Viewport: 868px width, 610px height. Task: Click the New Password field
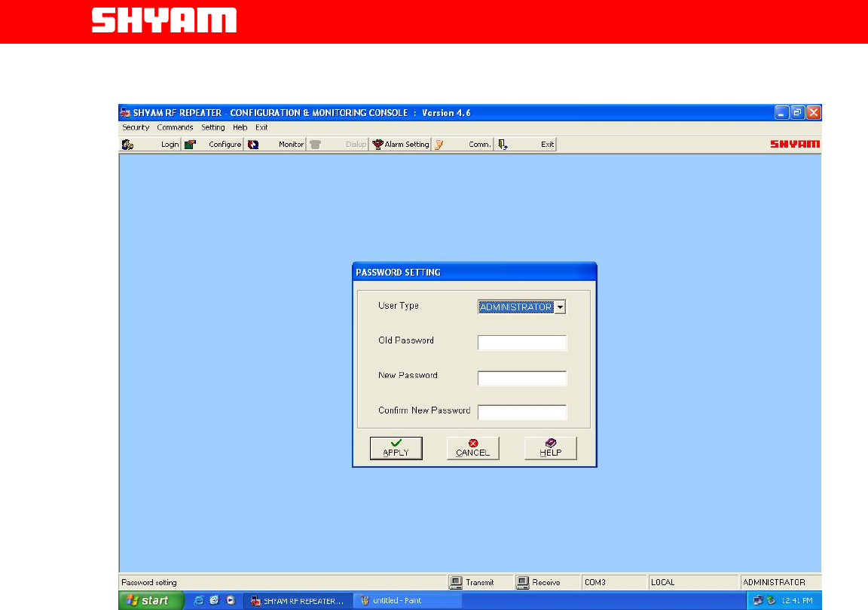[522, 378]
